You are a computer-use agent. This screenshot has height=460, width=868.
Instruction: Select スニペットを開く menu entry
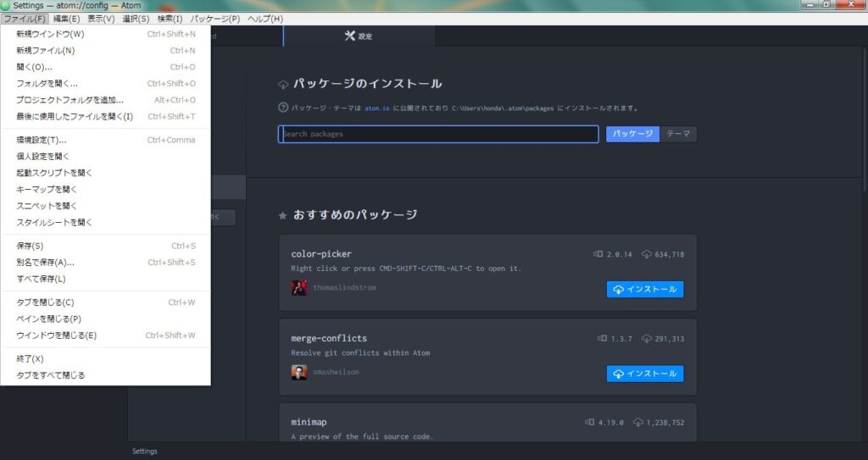click(106, 206)
